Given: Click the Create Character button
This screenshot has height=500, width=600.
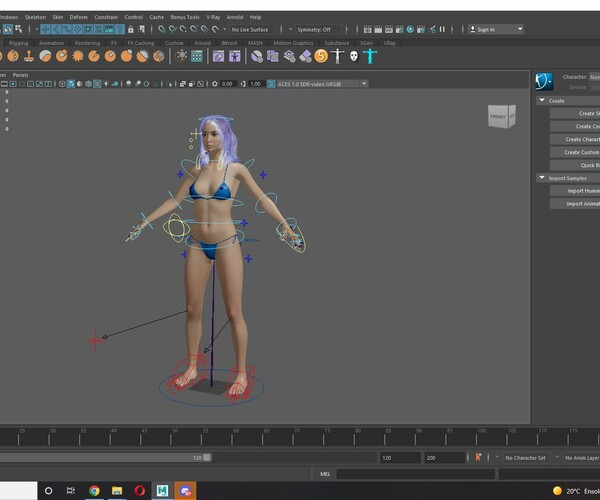Looking at the screenshot, I should coord(575,139).
